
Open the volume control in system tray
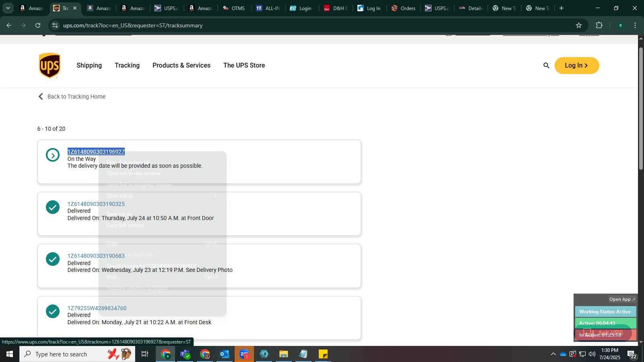coord(592,354)
